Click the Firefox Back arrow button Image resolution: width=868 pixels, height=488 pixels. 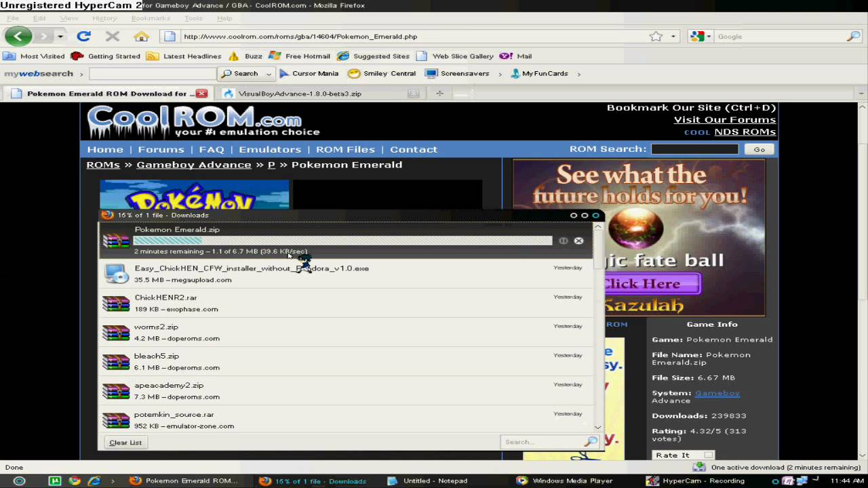coord(18,37)
